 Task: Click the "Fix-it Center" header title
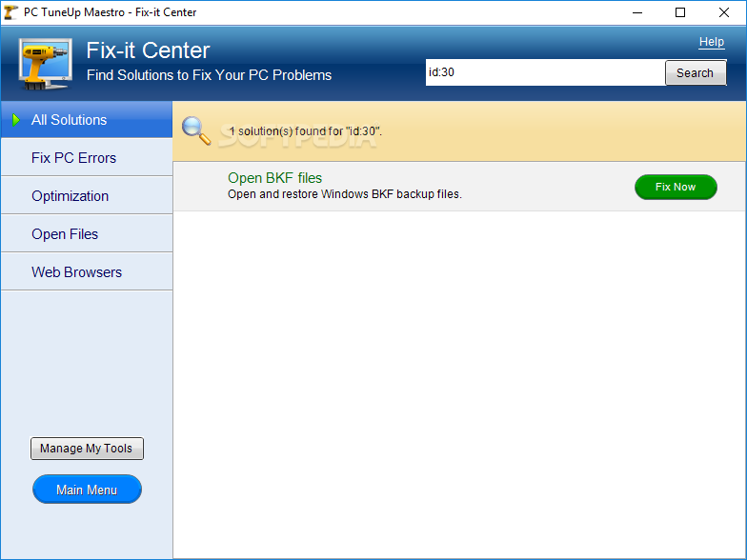(x=149, y=50)
